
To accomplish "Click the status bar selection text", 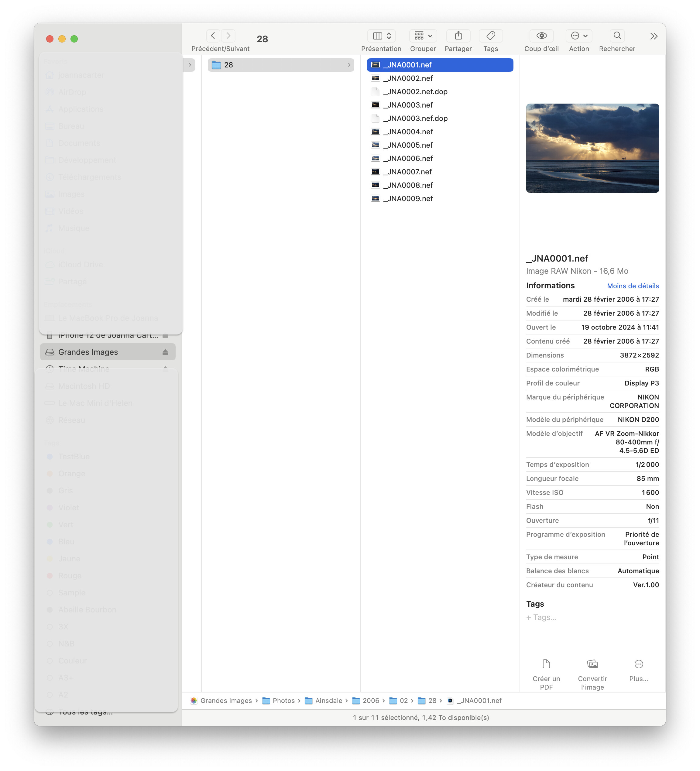I will 421,718.
